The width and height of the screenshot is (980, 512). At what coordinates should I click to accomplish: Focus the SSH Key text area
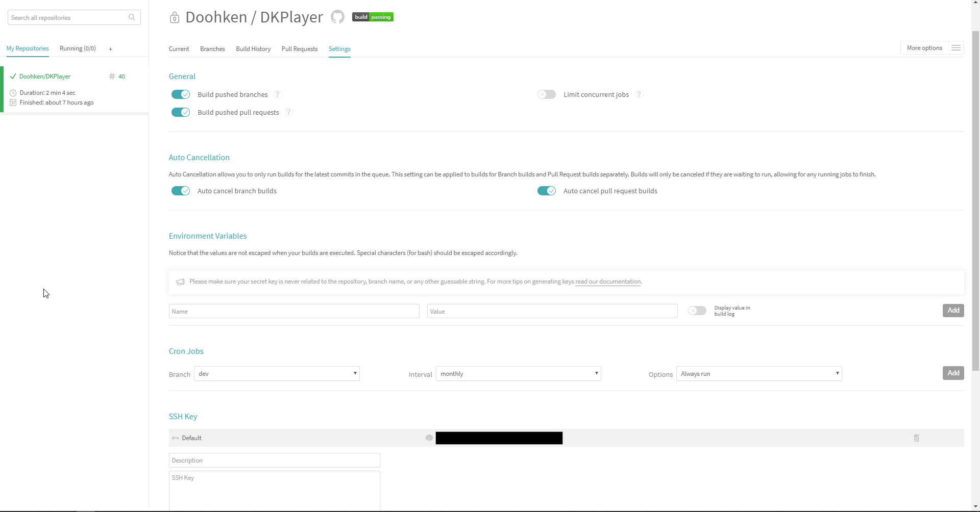coord(275,491)
